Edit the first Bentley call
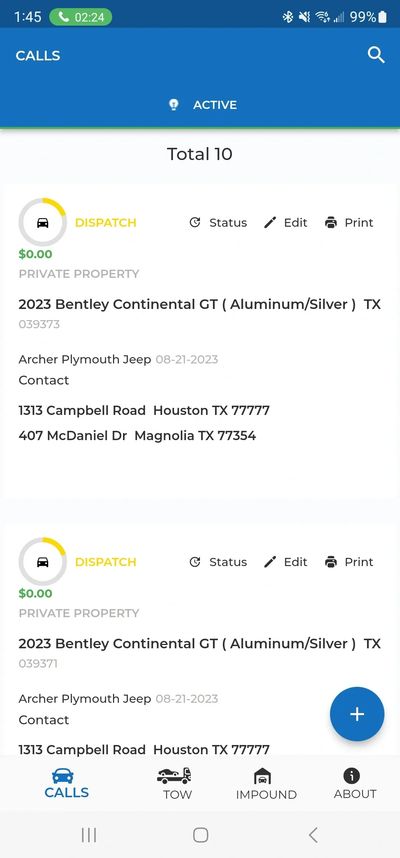The image size is (400, 858). 286,223
